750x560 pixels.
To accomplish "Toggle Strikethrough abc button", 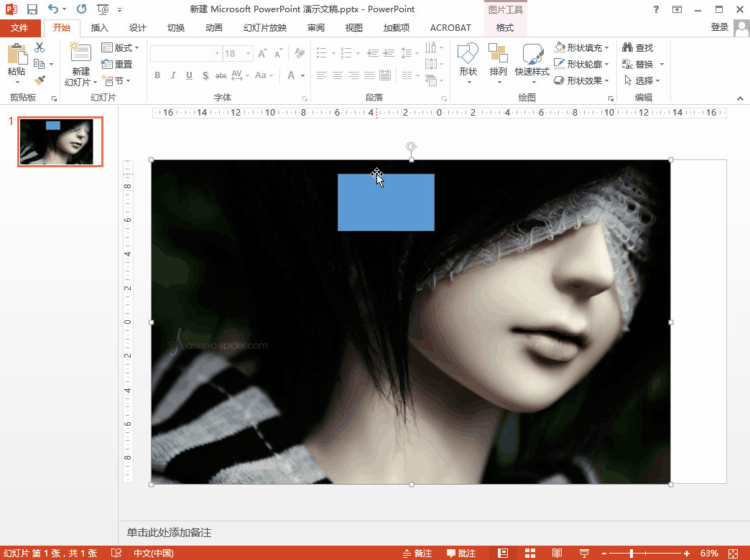I will (x=221, y=75).
